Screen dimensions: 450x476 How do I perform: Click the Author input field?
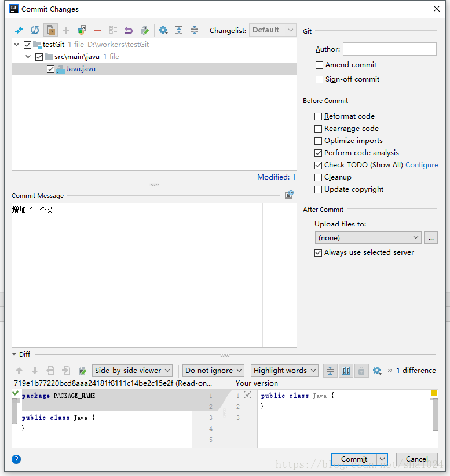click(x=390, y=49)
